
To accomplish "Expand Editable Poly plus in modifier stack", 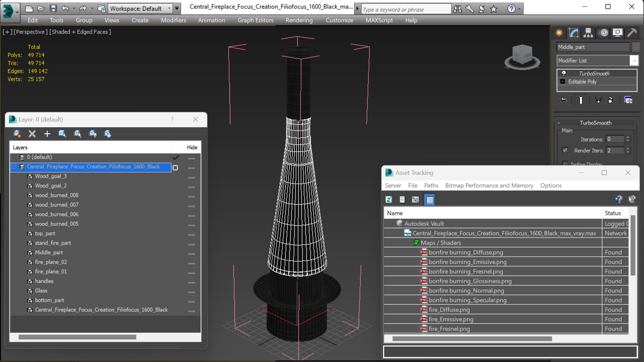I will [x=563, y=82].
